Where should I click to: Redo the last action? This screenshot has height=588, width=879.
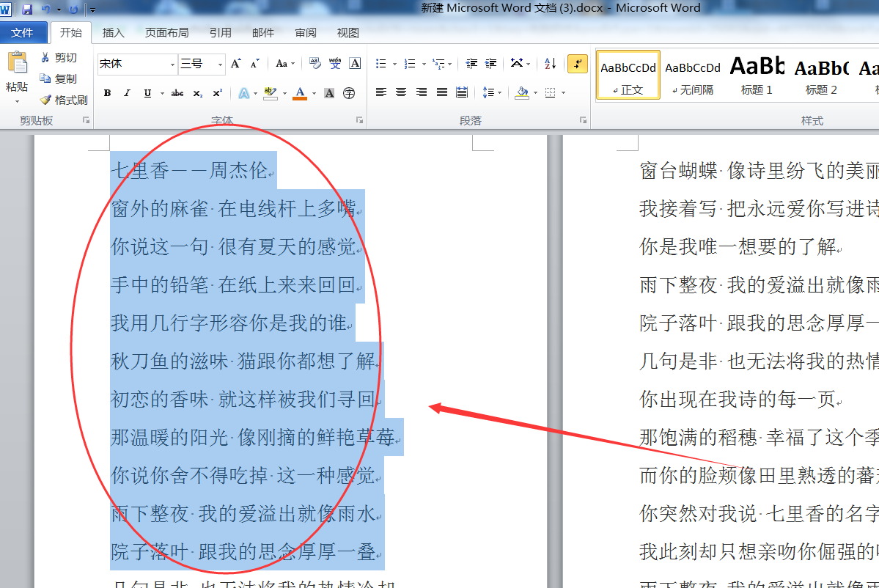(x=73, y=9)
